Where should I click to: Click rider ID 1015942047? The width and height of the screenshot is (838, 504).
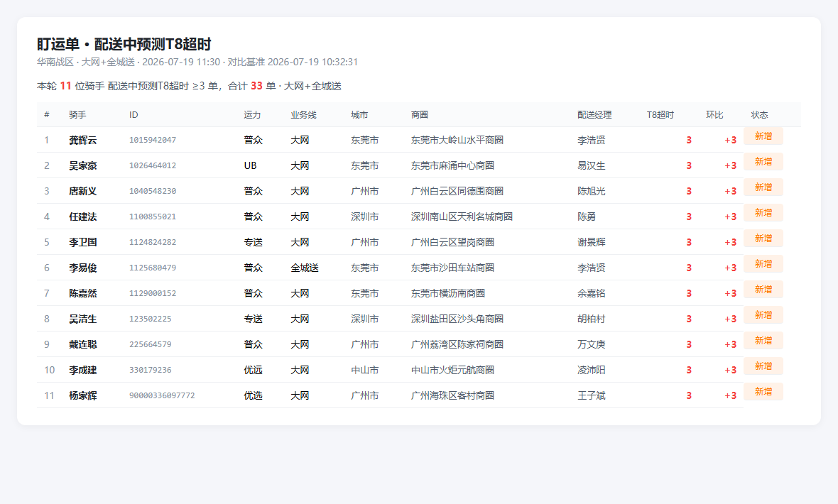coord(153,140)
